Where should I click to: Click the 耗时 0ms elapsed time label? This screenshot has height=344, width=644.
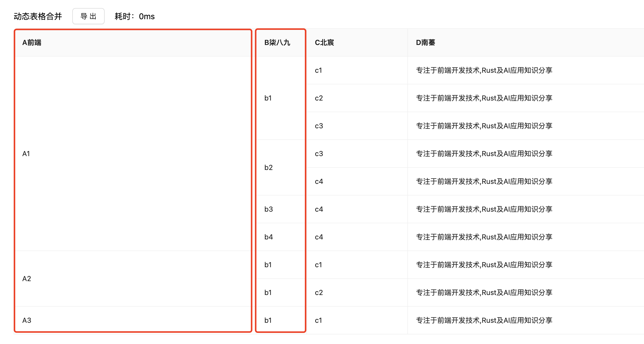point(134,16)
